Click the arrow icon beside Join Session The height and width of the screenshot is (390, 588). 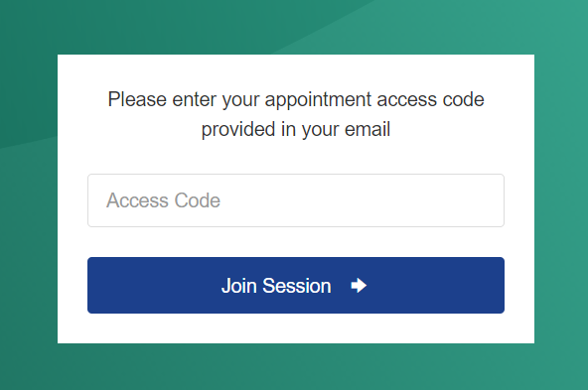point(359,286)
